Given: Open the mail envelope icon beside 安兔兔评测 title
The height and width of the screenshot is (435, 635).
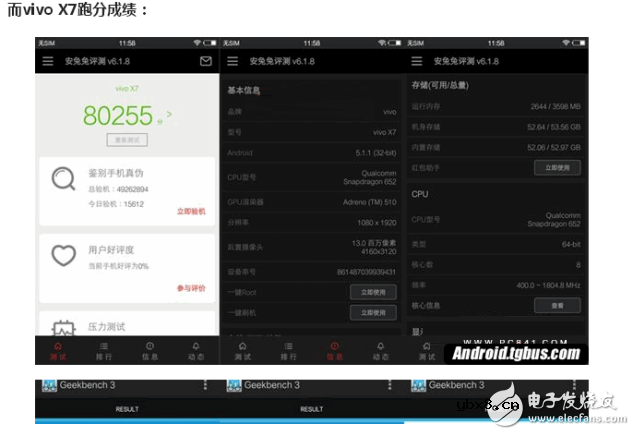Looking at the screenshot, I should coord(206,61).
